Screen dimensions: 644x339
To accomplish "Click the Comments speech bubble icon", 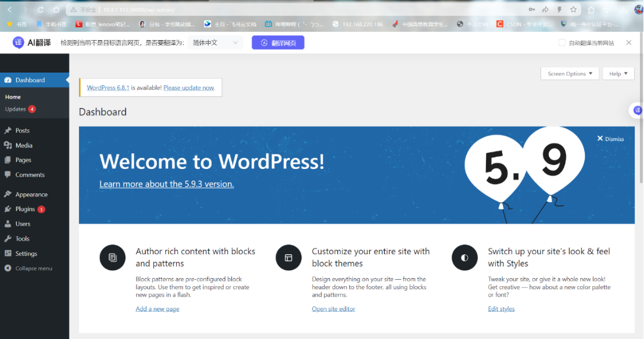I will (x=8, y=175).
